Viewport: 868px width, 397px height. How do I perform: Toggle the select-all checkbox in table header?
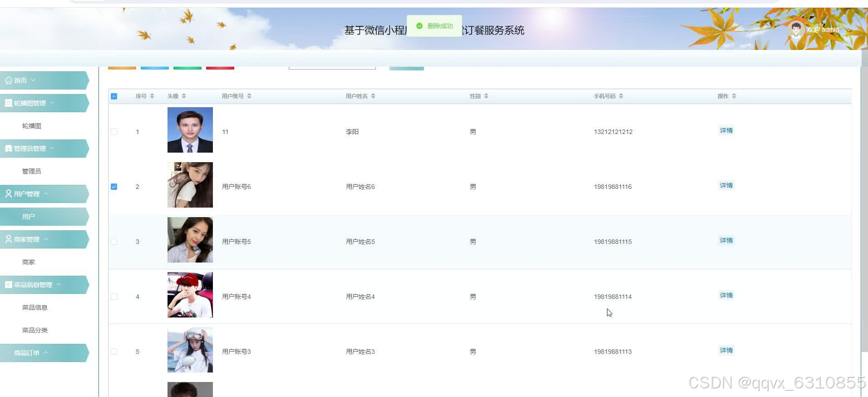point(114,96)
